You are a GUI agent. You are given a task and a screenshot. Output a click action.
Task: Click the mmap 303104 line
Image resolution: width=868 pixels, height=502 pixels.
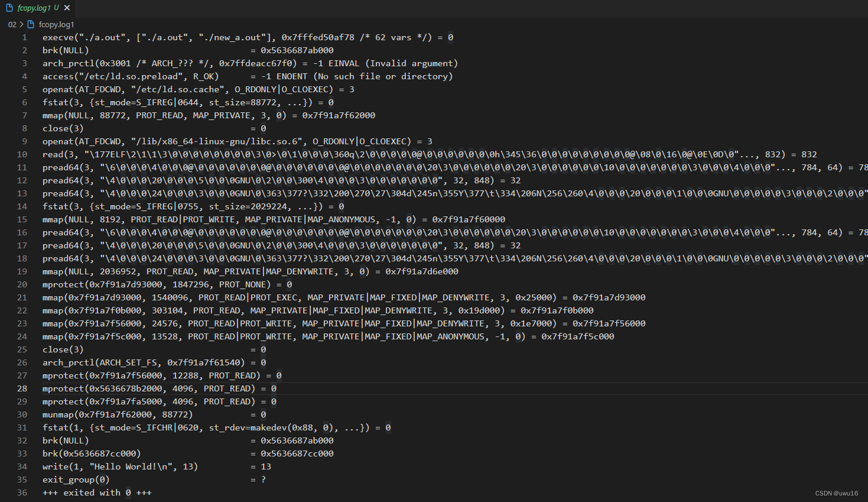318,310
